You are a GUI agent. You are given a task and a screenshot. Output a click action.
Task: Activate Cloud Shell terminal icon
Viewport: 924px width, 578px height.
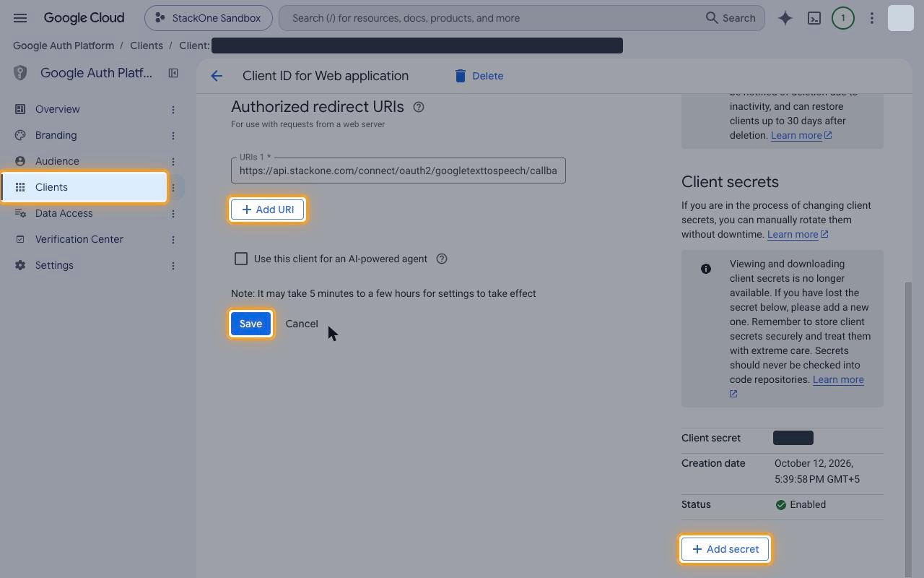(814, 18)
